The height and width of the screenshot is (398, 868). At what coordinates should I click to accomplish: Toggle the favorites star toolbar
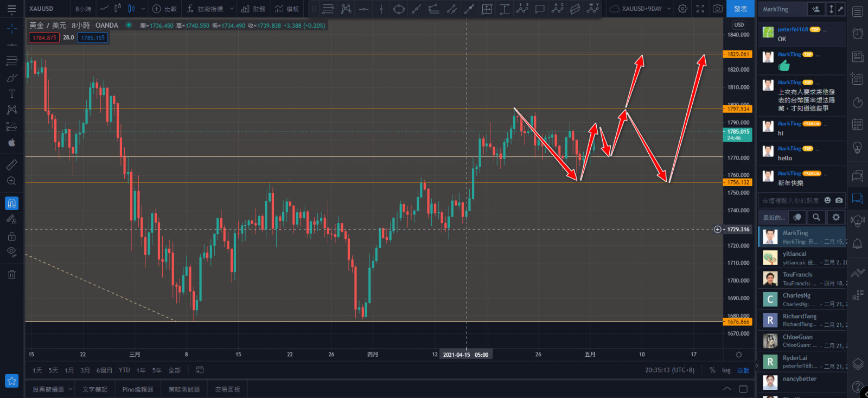coord(11,381)
